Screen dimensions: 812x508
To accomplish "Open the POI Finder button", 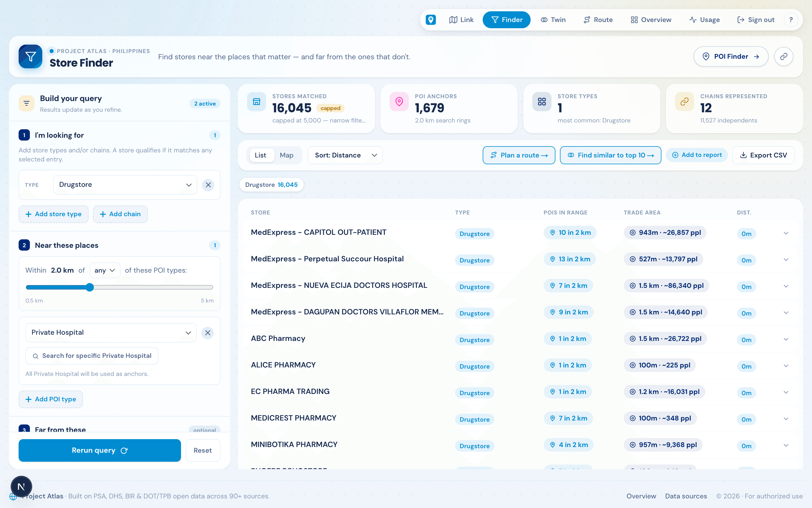I will coord(731,56).
